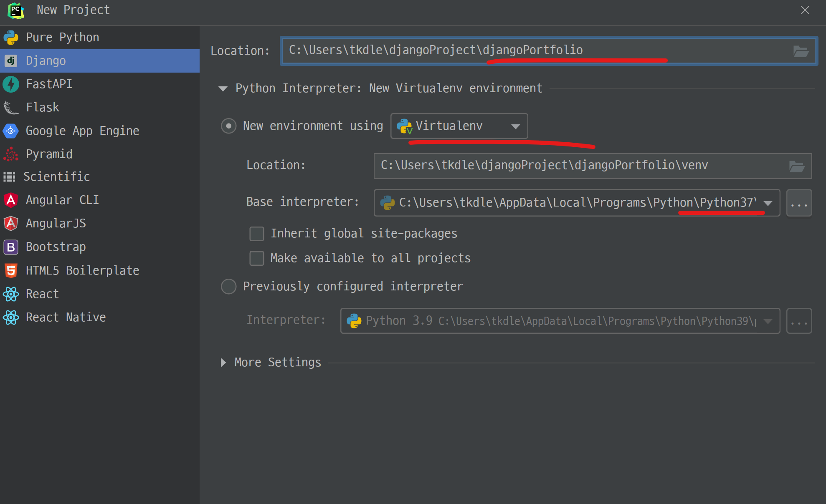Collapse the Python Interpreter section
This screenshot has width=826, height=504.
[223, 88]
